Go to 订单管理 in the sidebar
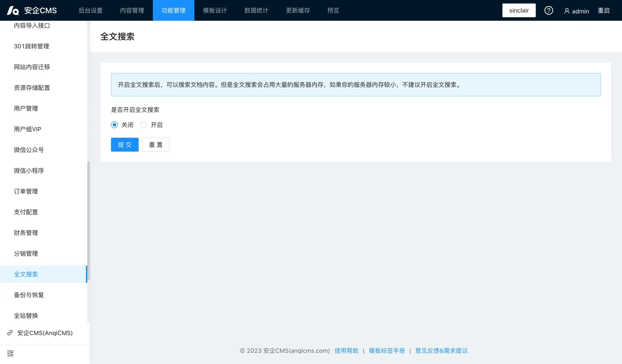 [x=43, y=191]
